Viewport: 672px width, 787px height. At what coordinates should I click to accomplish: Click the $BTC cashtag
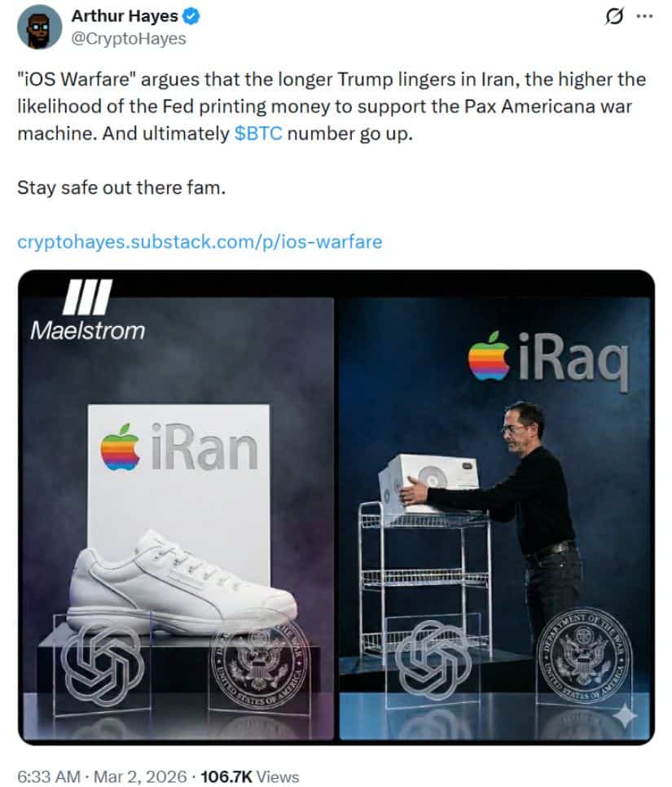[258, 134]
